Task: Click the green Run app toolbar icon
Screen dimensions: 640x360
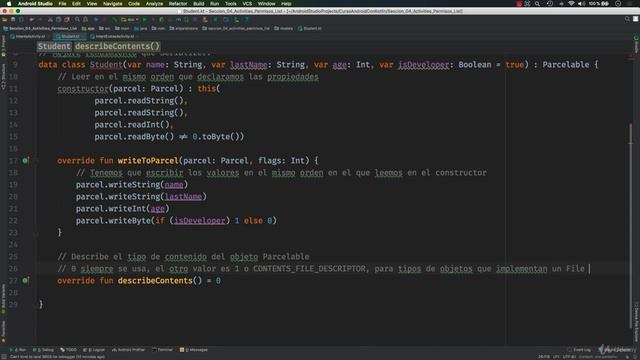Action: coord(144,19)
